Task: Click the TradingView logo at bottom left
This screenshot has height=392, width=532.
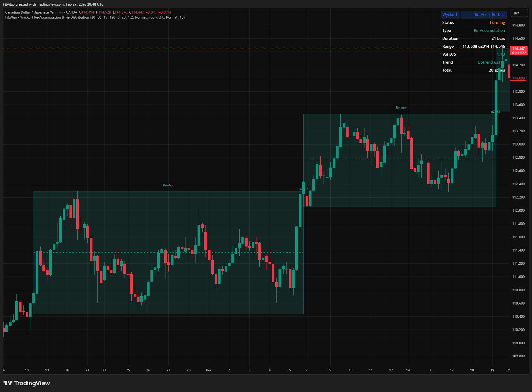Action: tap(26, 383)
